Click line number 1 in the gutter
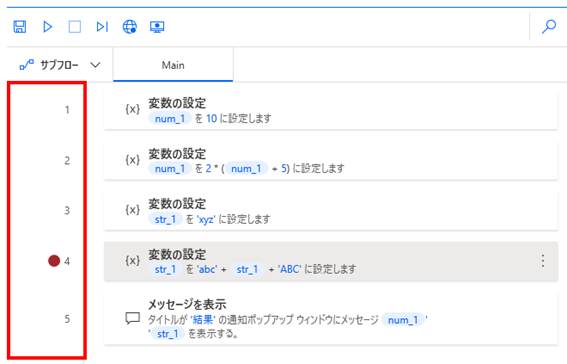The height and width of the screenshot is (364, 567). (x=67, y=110)
